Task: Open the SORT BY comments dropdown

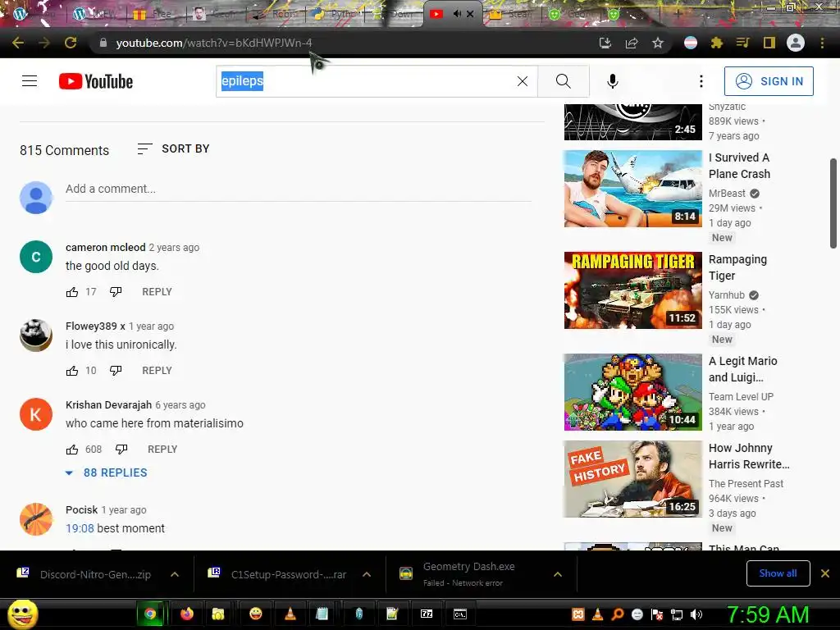Action: pyautogui.click(x=173, y=149)
